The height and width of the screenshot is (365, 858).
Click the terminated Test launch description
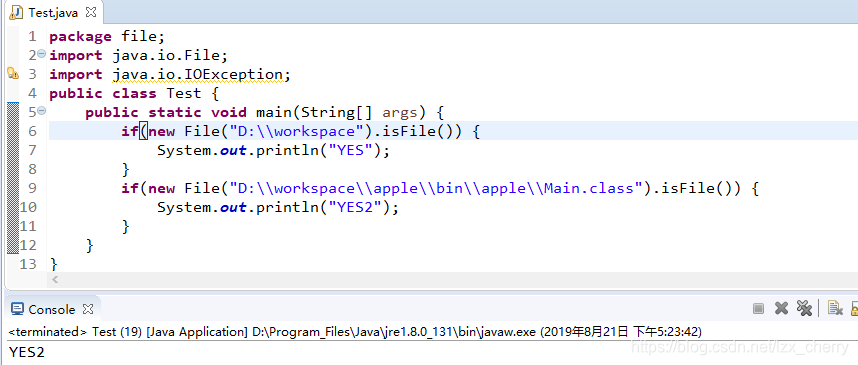(x=355, y=332)
